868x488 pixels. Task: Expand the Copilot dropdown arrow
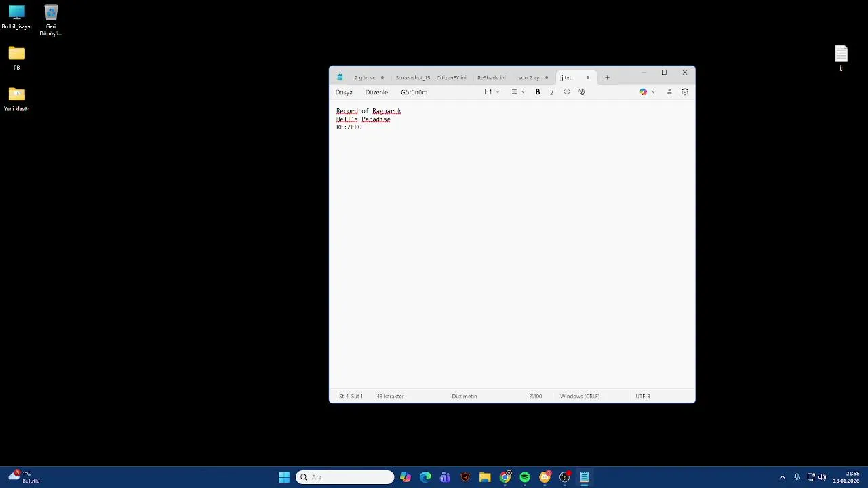653,92
